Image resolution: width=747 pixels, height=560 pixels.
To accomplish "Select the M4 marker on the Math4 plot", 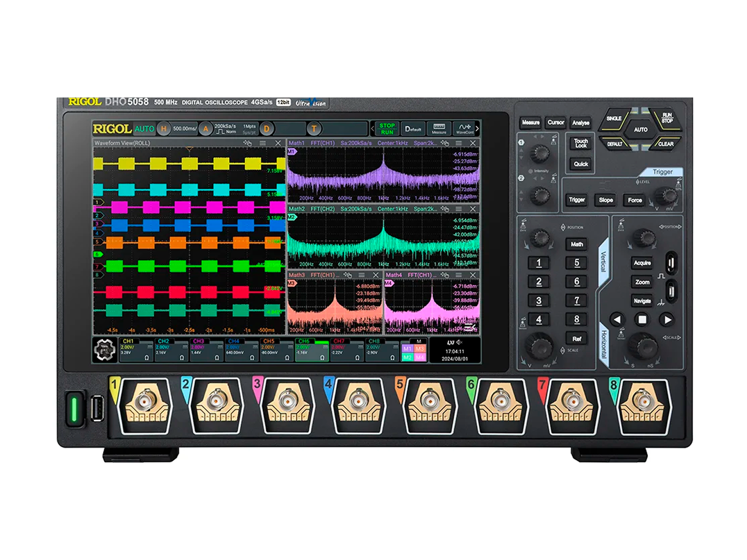I will point(389,284).
